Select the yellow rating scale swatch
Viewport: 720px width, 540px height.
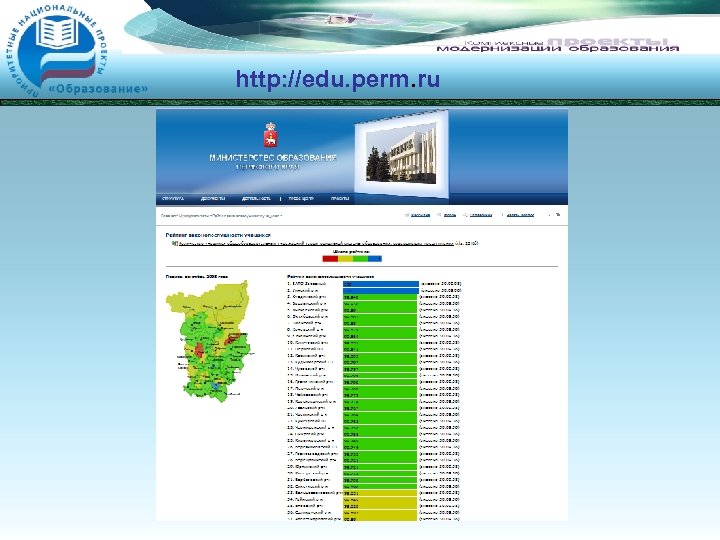pos(345,259)
